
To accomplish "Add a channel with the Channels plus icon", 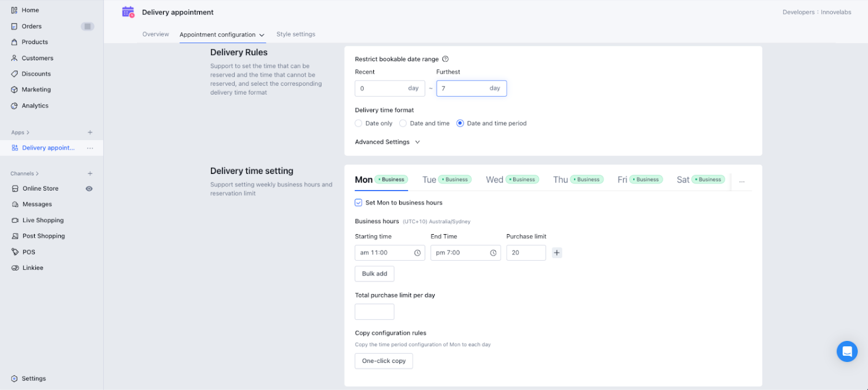I will click(90, 174).
